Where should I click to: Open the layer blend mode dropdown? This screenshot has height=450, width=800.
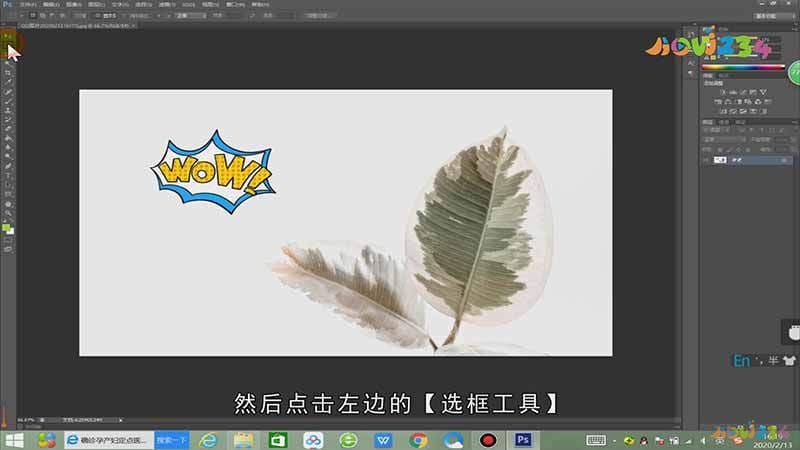(723, 139)
